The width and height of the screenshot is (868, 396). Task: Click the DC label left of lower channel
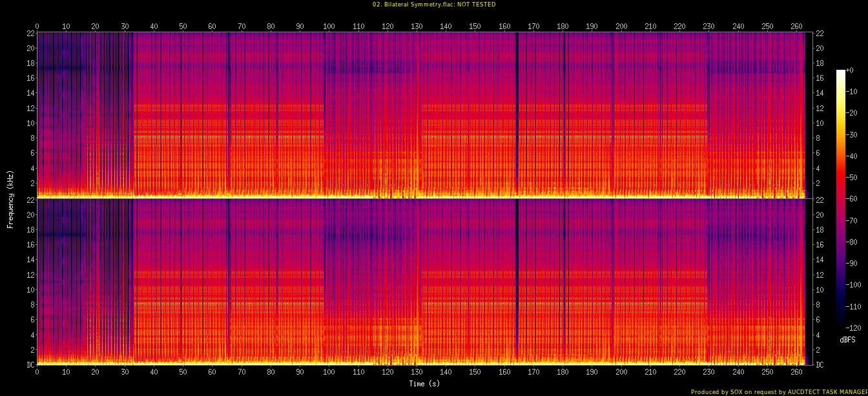[30, 364]
